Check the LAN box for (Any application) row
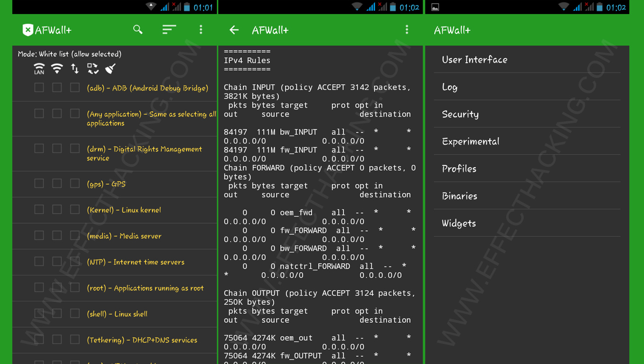 [39, 114]
